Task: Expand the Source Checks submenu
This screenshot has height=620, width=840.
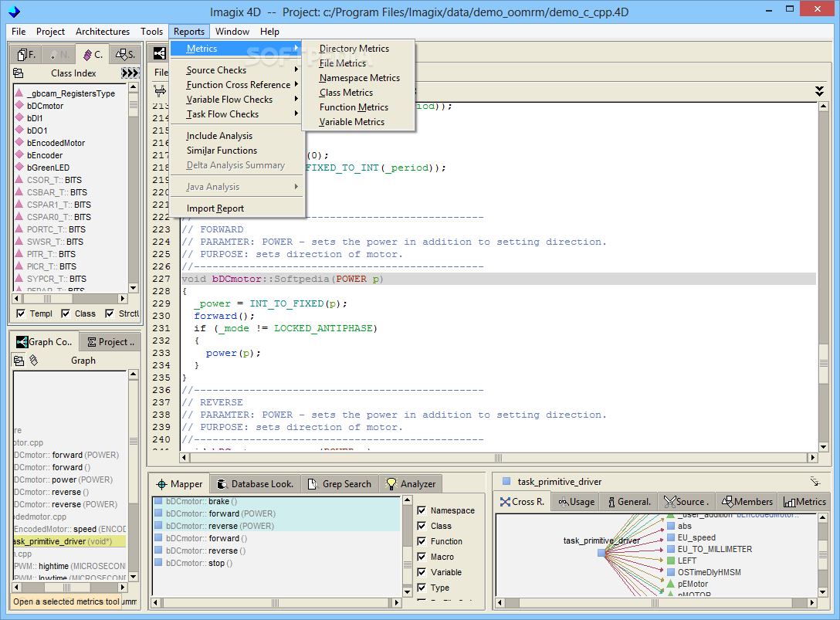Action: 237,70
